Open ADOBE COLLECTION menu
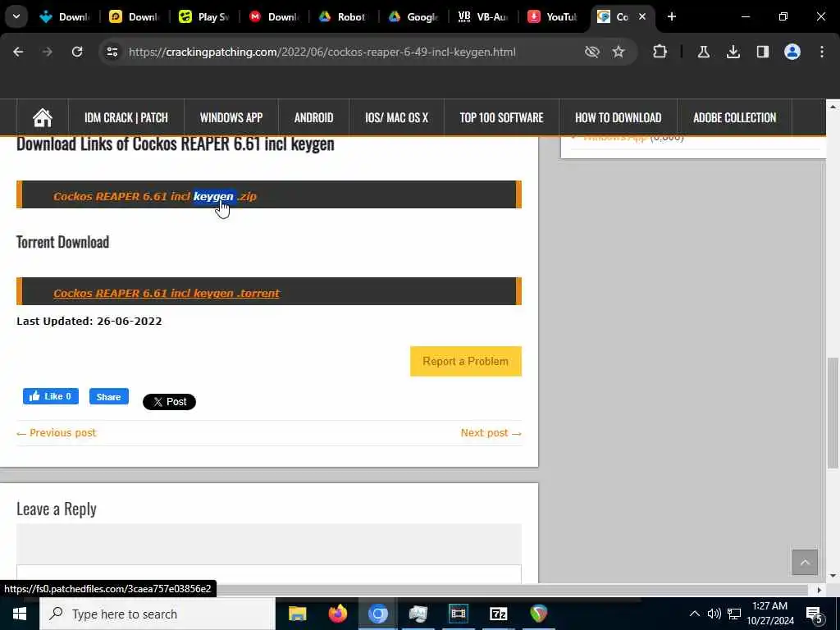Screen dimensions: 840x630 point(734,117)
